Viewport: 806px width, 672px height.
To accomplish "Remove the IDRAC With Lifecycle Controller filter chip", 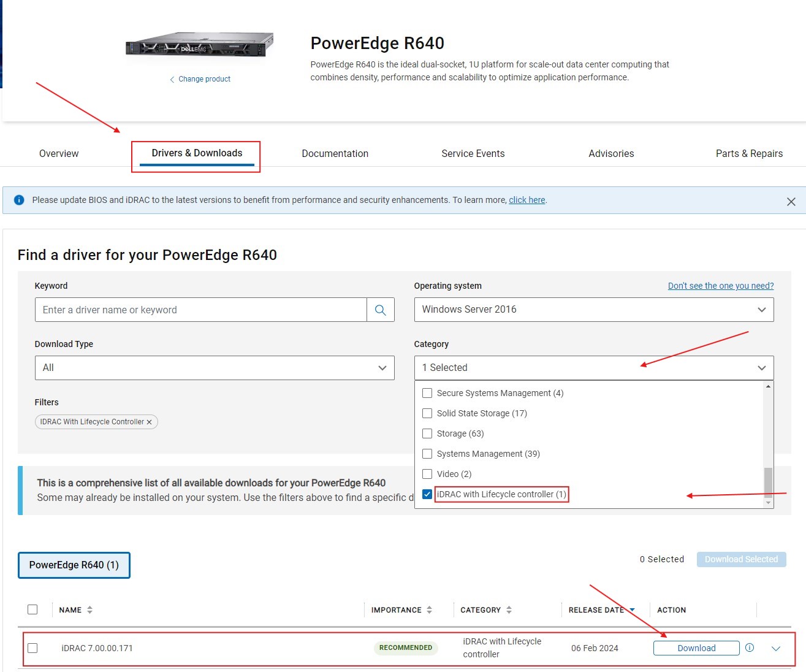I will pyautogui.click(x=149, y=422).
